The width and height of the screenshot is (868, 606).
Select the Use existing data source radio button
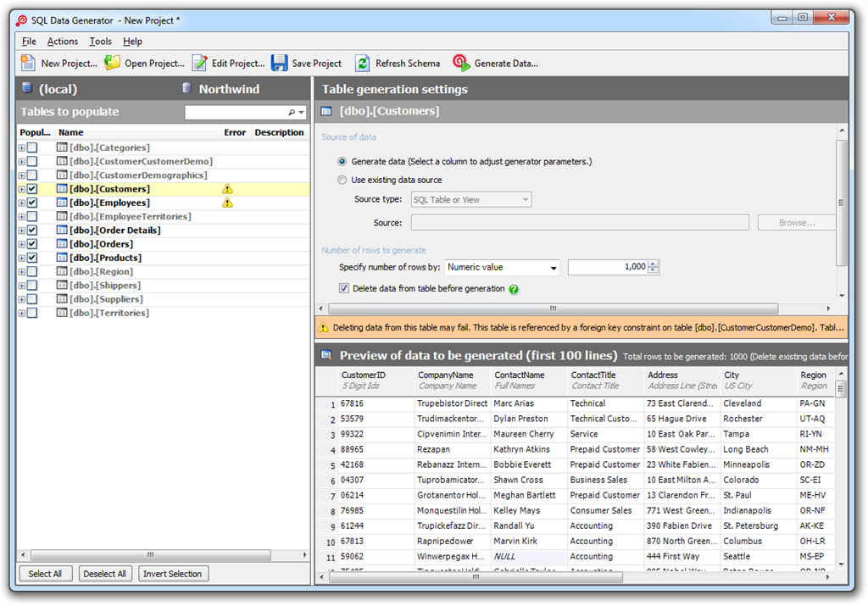pos(342,180)
